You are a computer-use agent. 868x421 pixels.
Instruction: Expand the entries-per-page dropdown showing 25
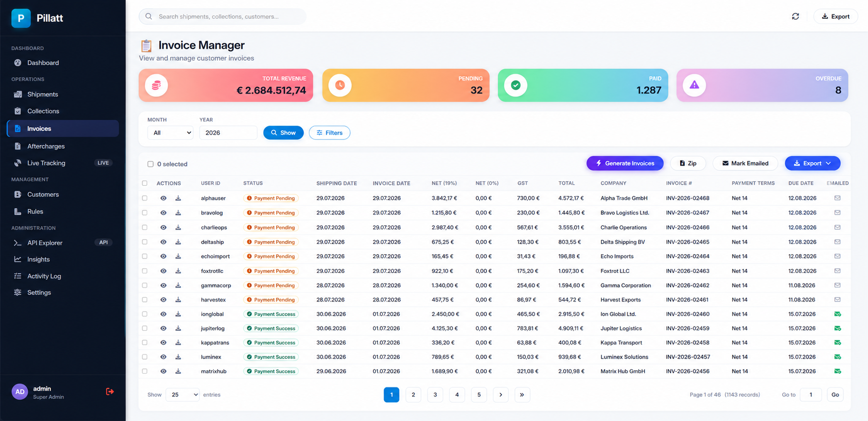(183, 395)
